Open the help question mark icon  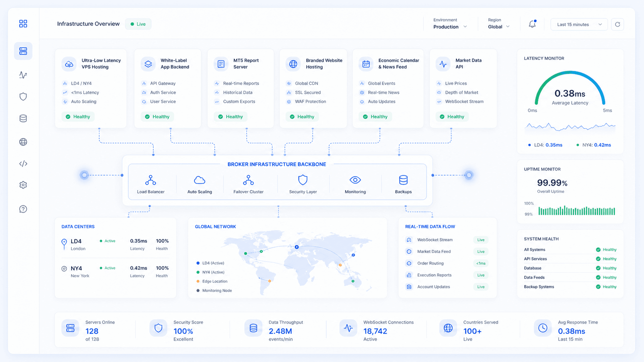(23, 209)
